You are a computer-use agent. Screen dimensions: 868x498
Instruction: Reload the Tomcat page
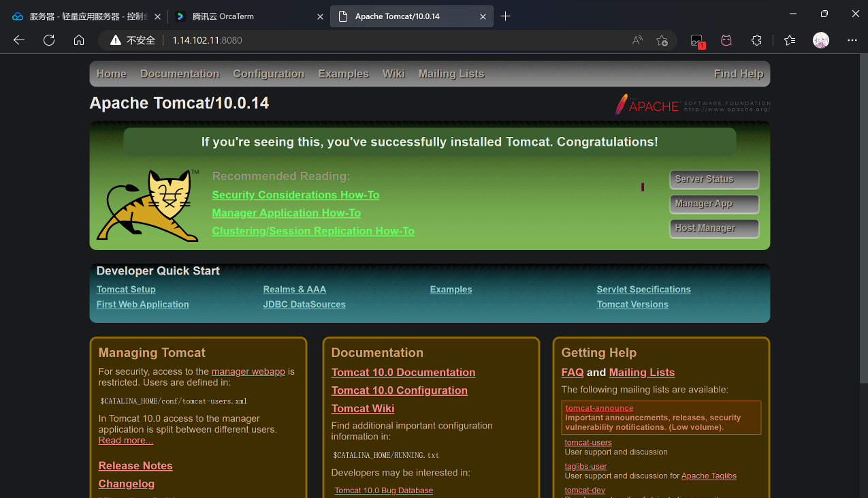click(x=49, y=40)
